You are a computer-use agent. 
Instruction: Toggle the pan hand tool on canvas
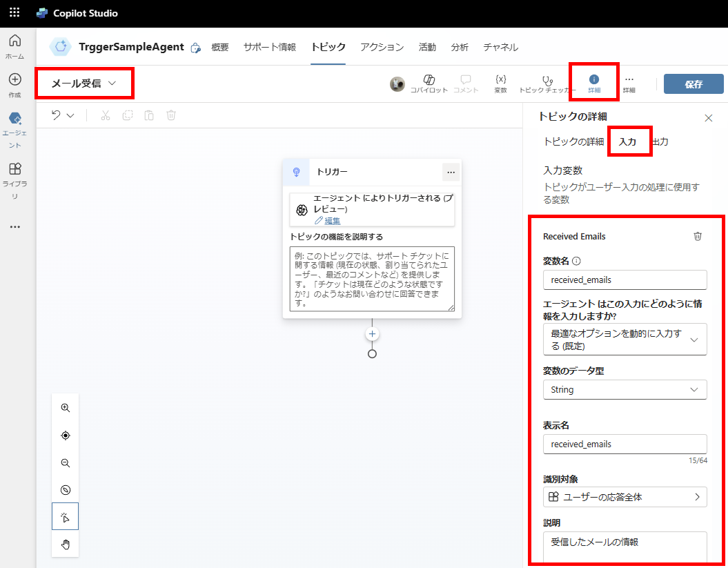coord(65,544)
